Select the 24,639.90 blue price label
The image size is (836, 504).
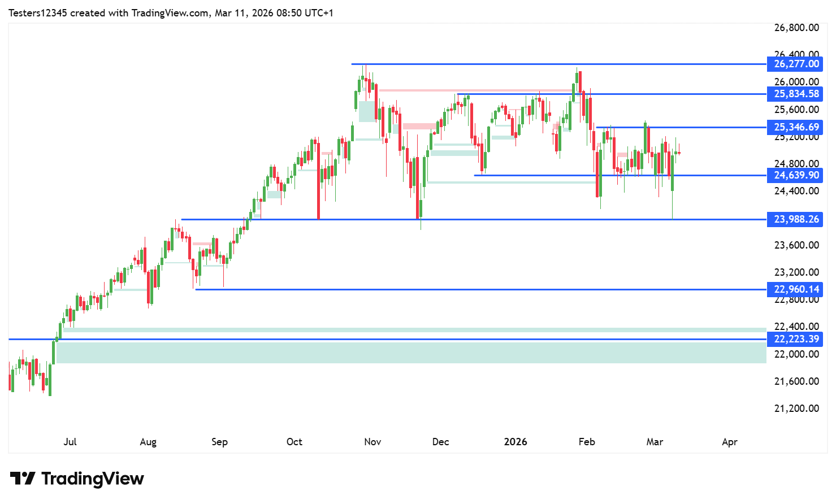795,175
